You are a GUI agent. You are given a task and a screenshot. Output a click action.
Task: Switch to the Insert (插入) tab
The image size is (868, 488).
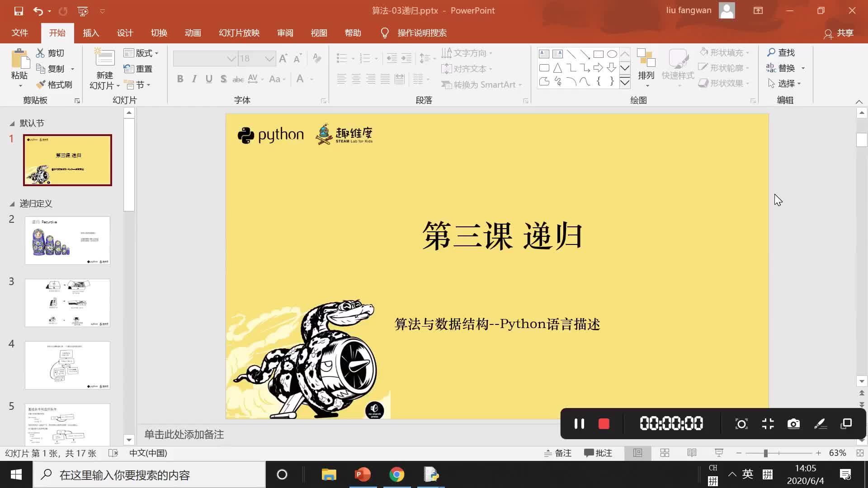pos(91,33)
